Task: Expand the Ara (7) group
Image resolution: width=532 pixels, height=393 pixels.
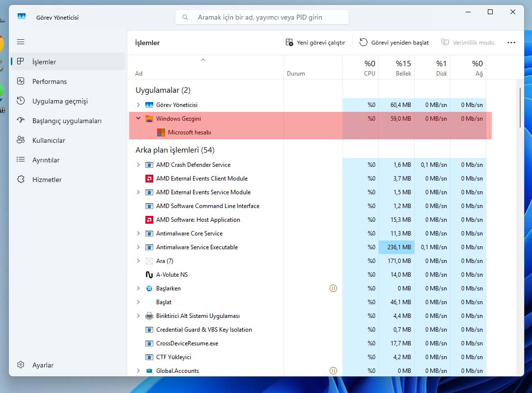Action: pos(138,261)
